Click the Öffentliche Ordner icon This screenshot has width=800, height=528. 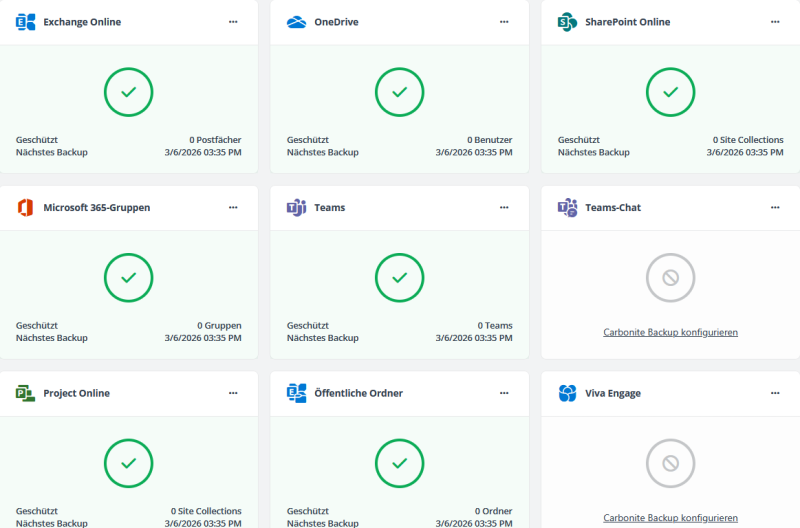(x=296, y=393)
